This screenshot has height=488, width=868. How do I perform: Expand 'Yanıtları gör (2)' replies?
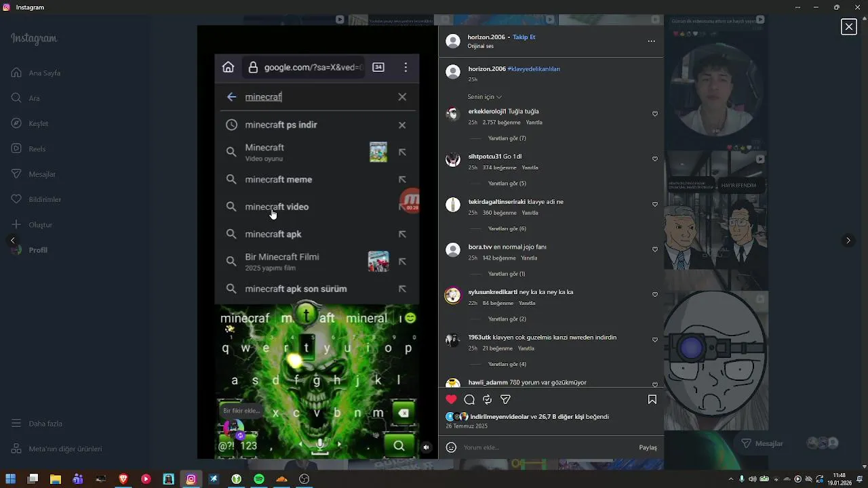(507, 319)
